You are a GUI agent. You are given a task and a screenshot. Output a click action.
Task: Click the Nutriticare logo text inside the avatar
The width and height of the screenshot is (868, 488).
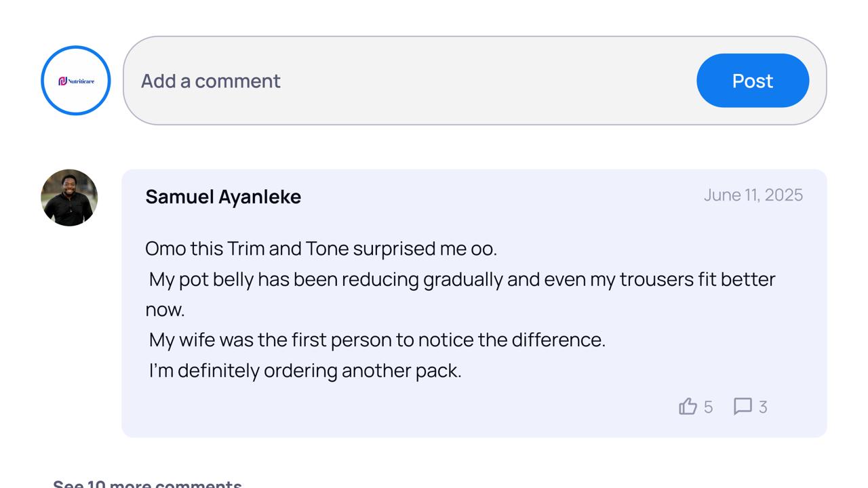[77, 81]
